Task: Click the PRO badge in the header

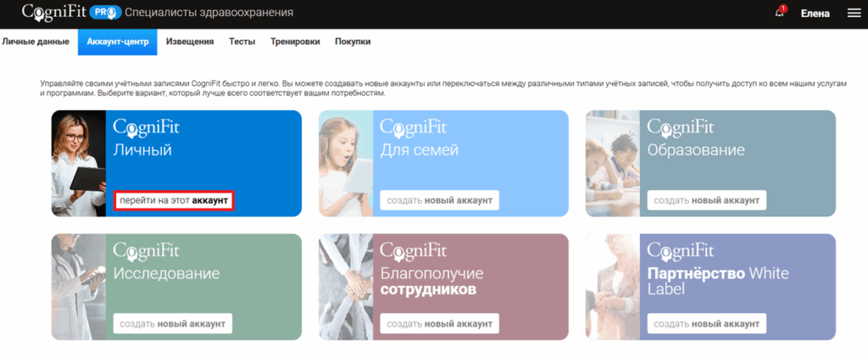Action: tap(105, 12)
